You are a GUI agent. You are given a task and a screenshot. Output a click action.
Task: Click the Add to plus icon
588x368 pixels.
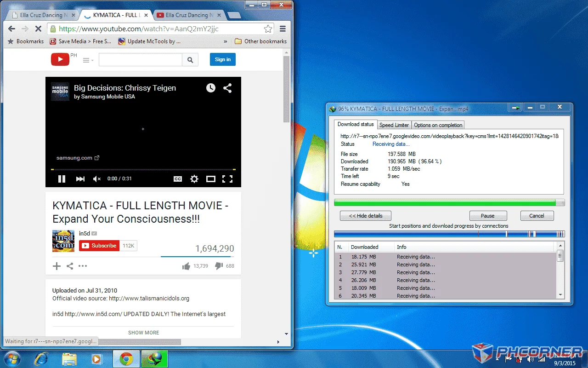point(57,266)
